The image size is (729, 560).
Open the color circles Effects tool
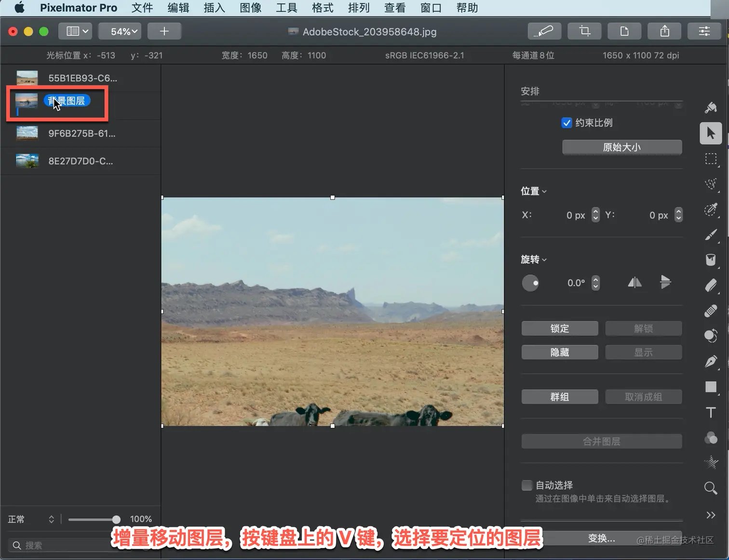(x=711, y=438)
